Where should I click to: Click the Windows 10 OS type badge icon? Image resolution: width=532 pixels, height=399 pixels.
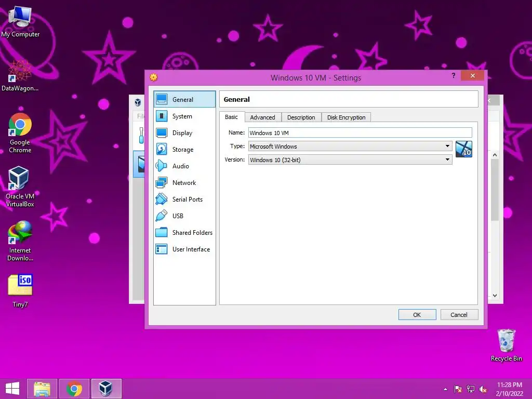point(464,149)
